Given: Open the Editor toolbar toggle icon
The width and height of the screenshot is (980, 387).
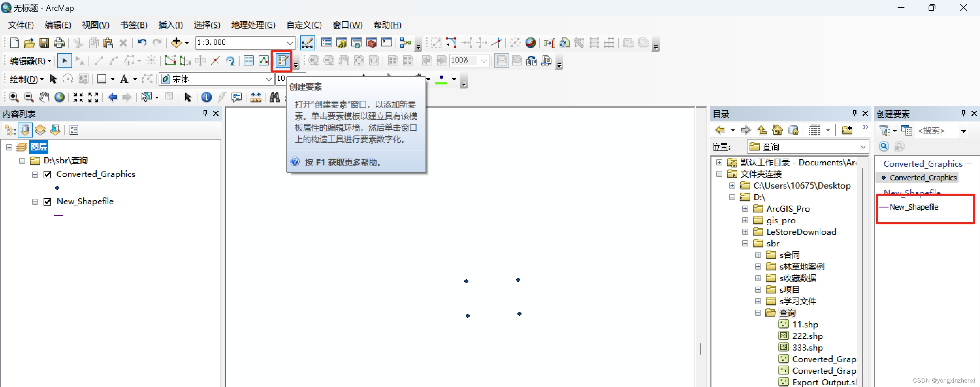Looking at the screenshot, I should pyautogui.click(x=307, y=43).
